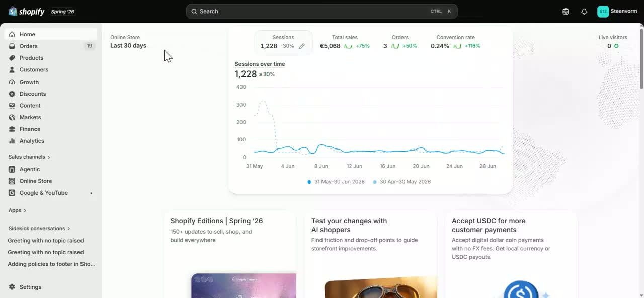Click the Products tag icon

pos(12,58)
